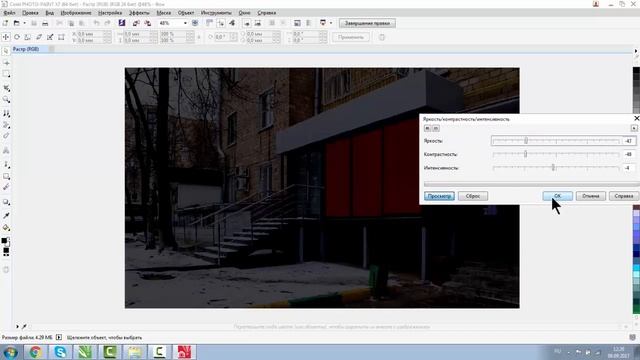Select the Scale mode icon on the property bar
Viewport: 640px width, 360px height.
[x=28, y=37]
